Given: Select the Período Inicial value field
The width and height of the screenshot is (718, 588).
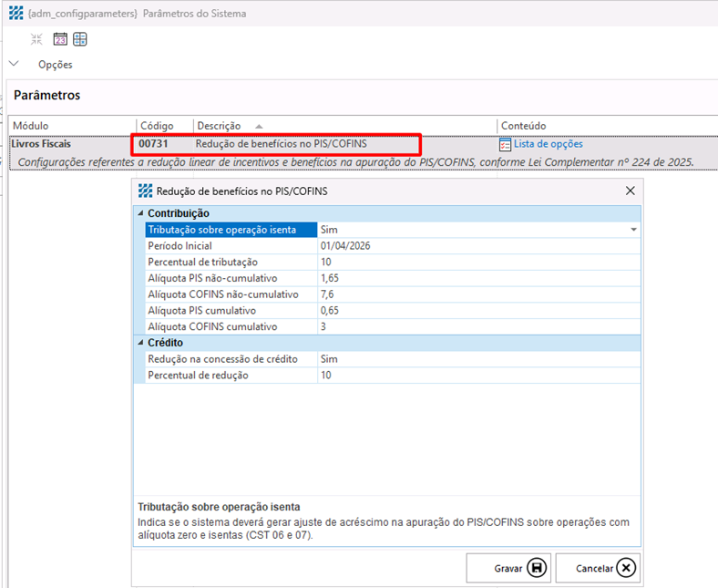Looking at the screenshot, I should tap(478, 245).
